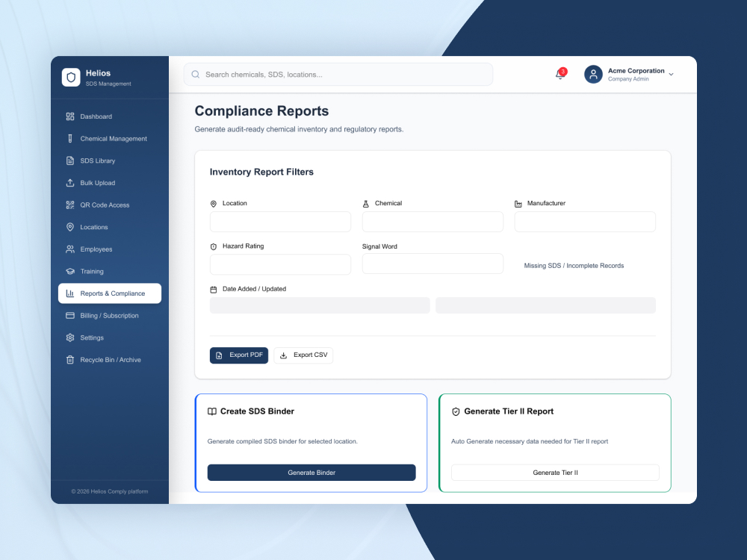
Task: Click the Recycle Bin trash icon
Action: coord(70,360)
